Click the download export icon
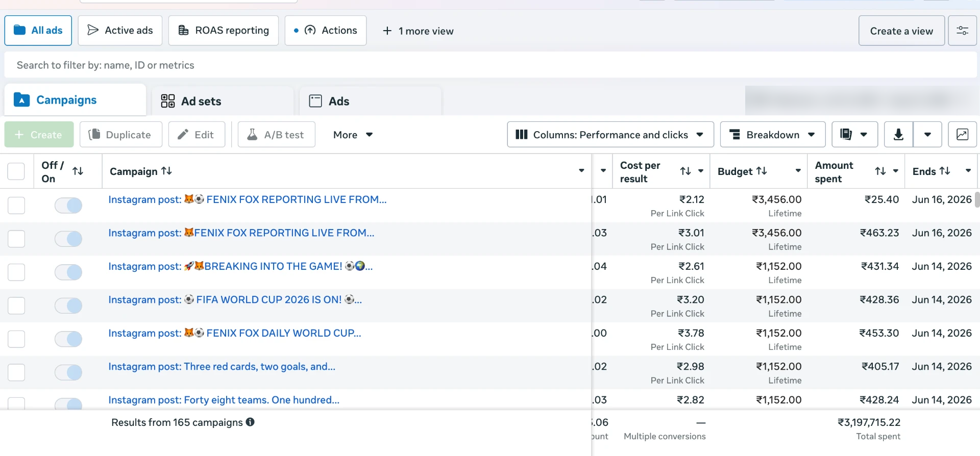 (x=898, y=135)
